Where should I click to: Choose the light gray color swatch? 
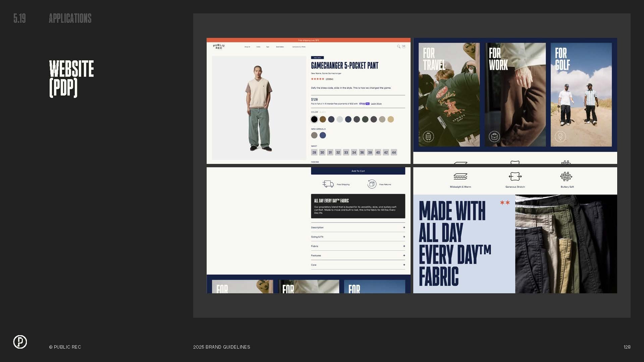coord(340,119)
